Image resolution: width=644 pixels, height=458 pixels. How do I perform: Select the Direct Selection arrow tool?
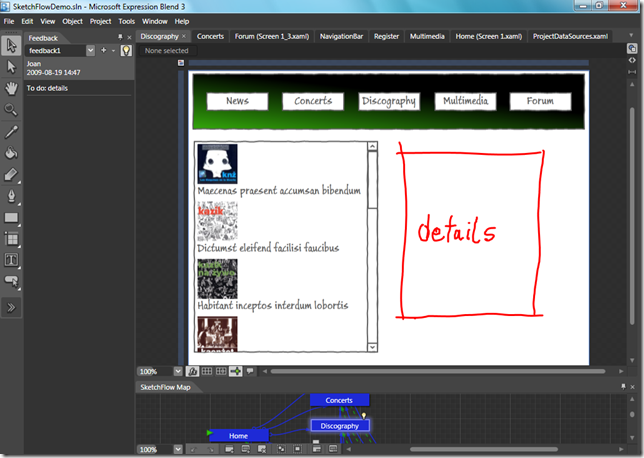12,66
